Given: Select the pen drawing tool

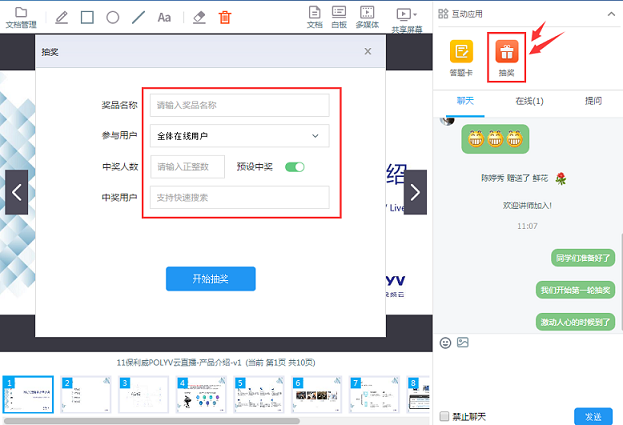Looking at the screenshot, I should [62, 17].
